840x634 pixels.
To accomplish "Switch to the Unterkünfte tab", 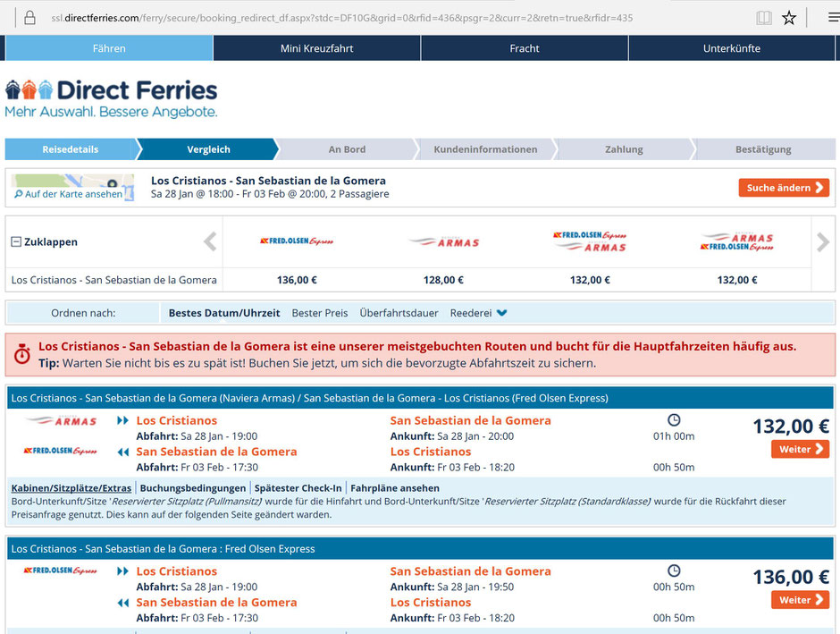I will (x=732, y=48).
